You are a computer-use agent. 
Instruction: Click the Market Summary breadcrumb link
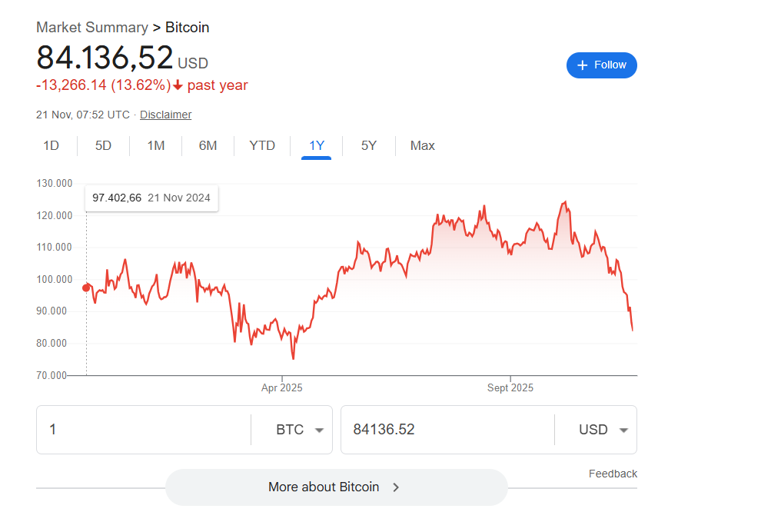point(91,28)
